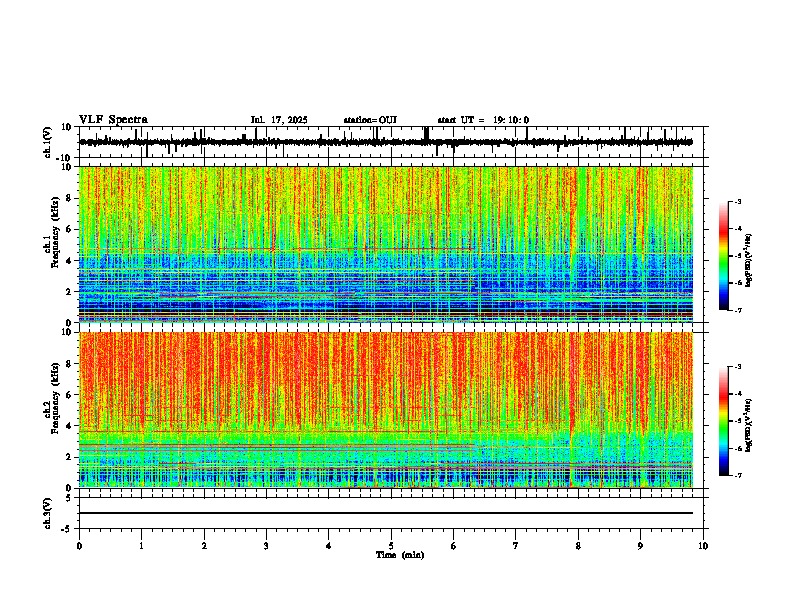Click the ch.1 spectrogram color scale bar
This screenshot has width=792, height=612.
click(724, 256)
